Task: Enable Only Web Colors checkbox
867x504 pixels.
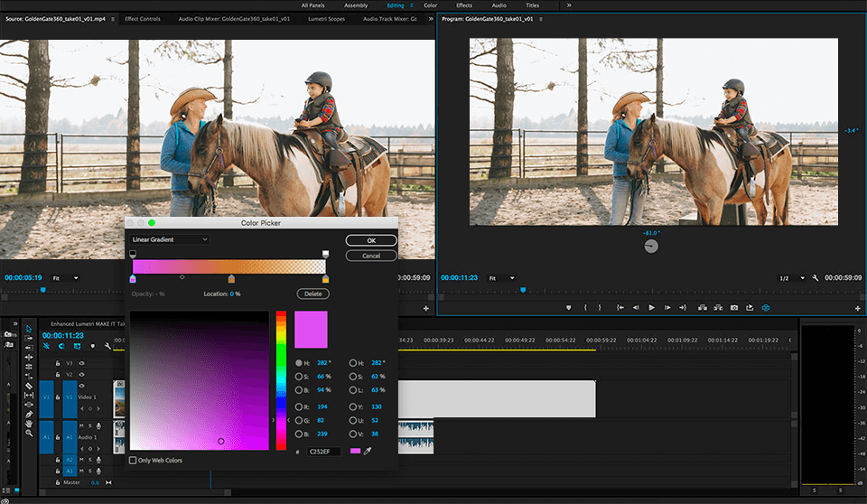Action: click(x=133, y=461)
